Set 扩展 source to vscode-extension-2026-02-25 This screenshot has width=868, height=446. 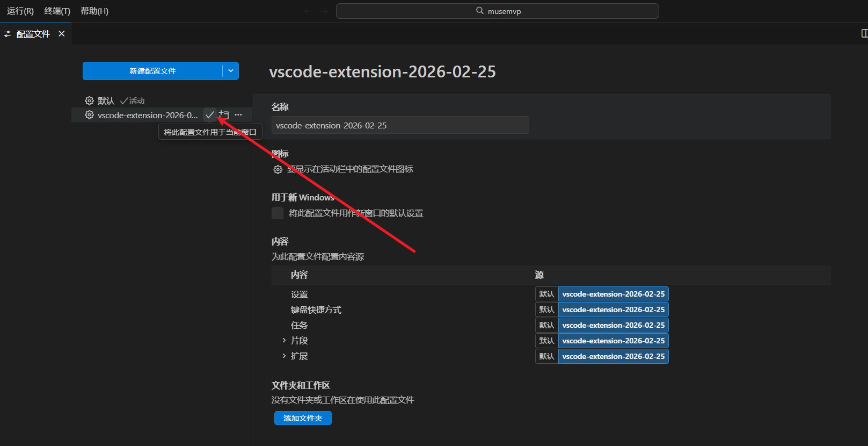click(614, 356)
